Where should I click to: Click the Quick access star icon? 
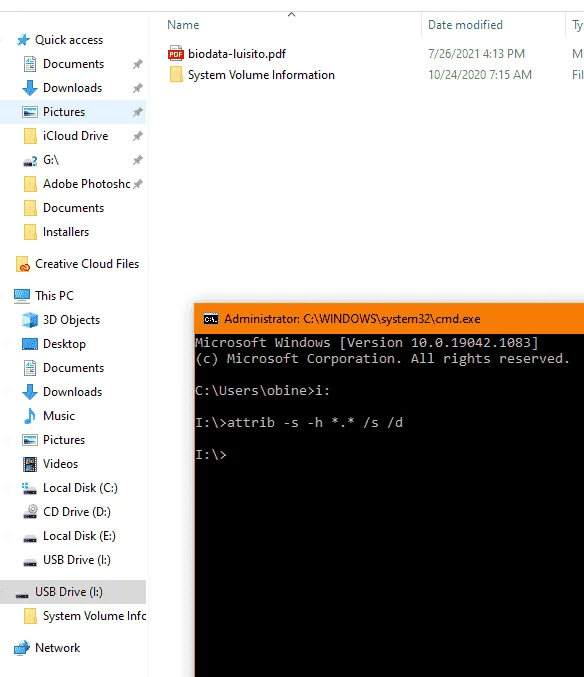(x=23, y=40)
